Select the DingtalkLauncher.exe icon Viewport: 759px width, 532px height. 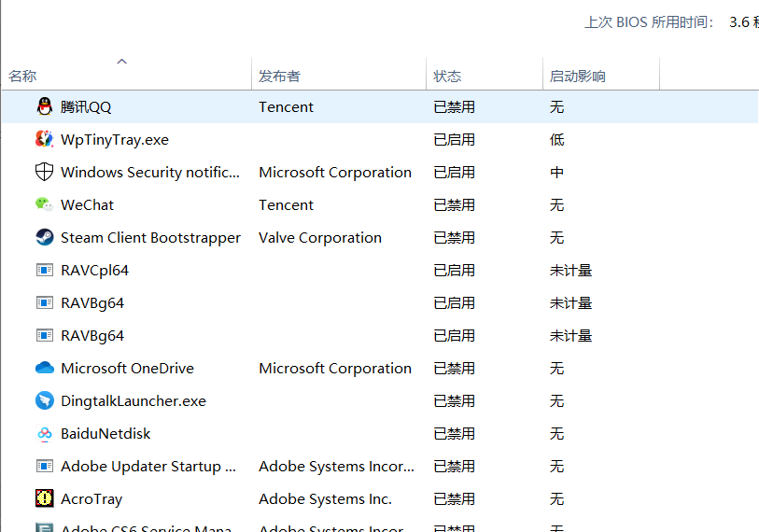44,401
